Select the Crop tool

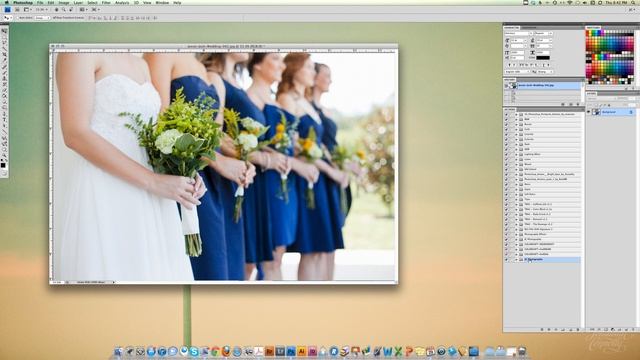click(4, 54)
